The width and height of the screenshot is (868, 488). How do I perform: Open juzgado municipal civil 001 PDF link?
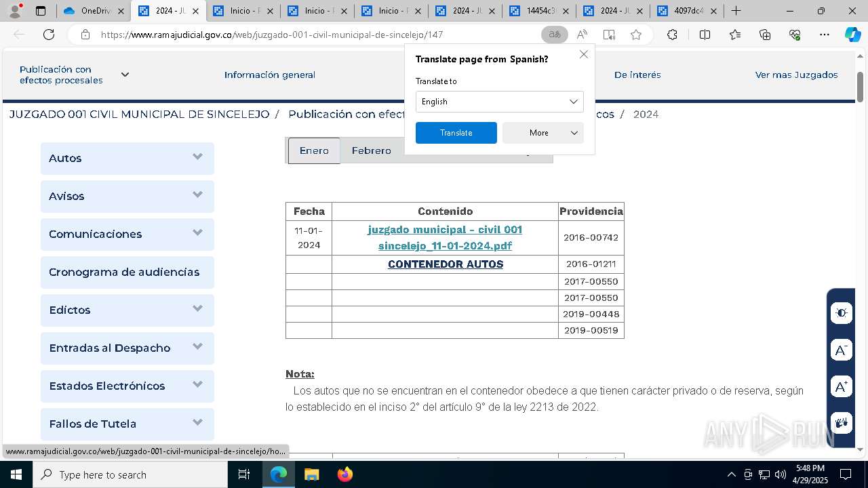pyautogui.click(x=445, y=237)
